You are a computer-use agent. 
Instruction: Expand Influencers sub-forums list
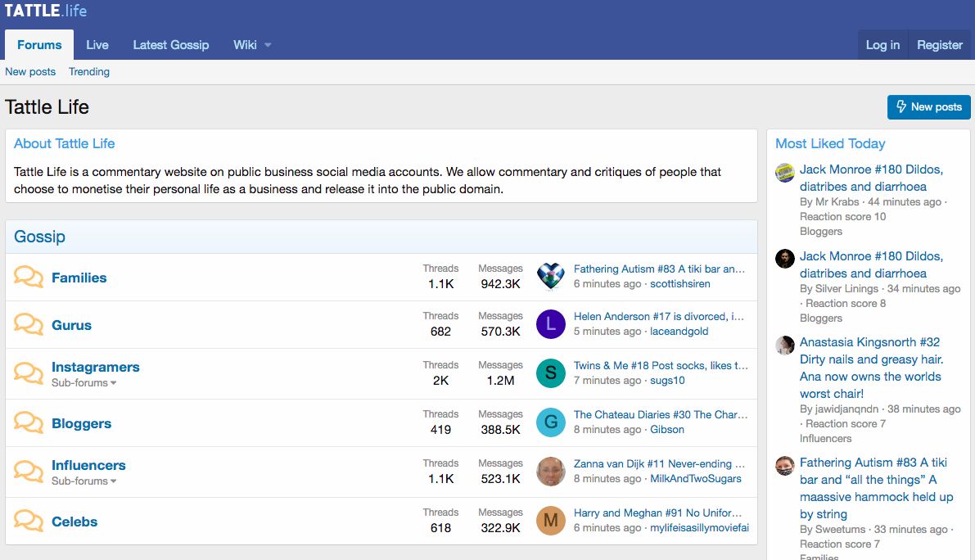84,481
